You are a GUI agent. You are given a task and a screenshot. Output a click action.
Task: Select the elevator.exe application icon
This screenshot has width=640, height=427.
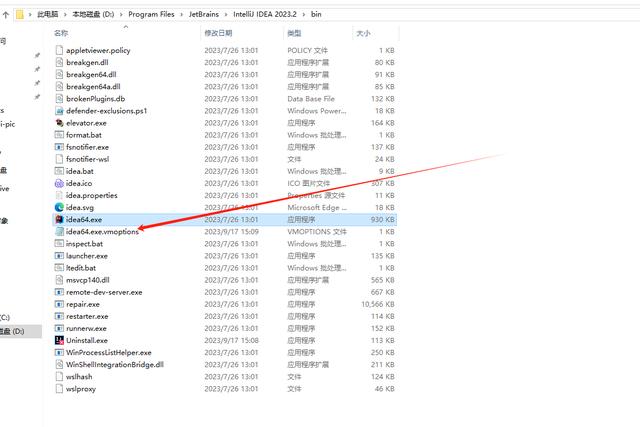pyautogui.click(x=59, y=123)
